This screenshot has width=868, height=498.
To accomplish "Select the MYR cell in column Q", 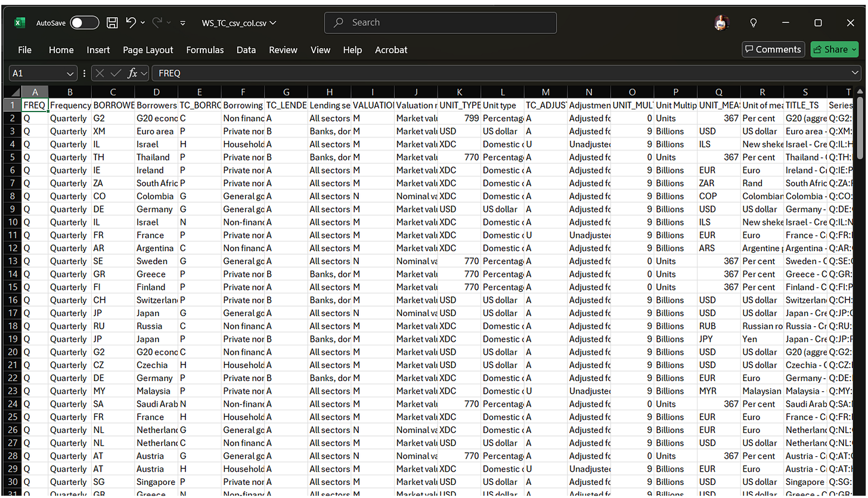I will pos(719,391).
